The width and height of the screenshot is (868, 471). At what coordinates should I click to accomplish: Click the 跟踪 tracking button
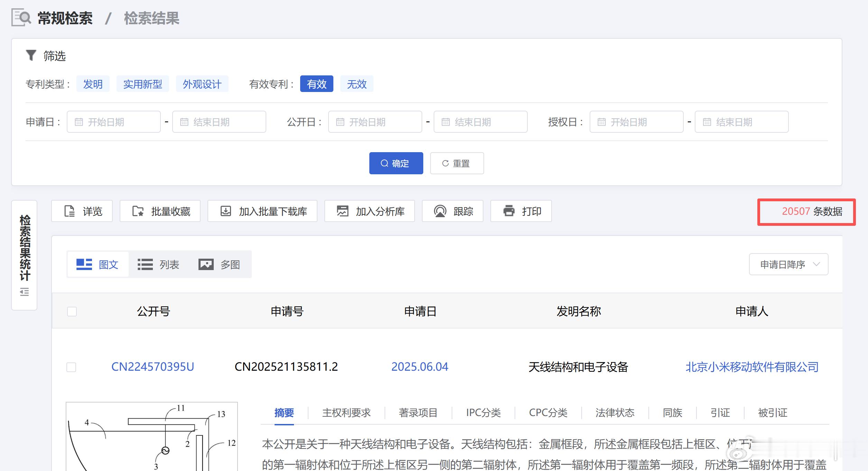click(453, 211)
